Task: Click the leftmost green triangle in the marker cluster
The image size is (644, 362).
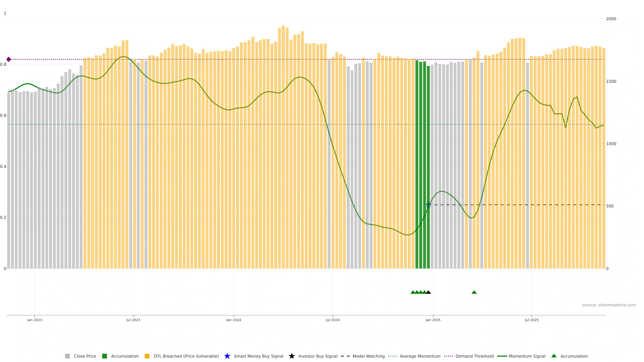Action: tap(413, 292)
